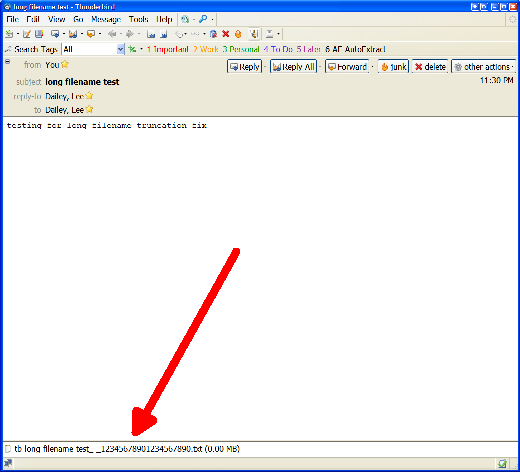
Task: Open the Help menu
Action: [164, 19]
